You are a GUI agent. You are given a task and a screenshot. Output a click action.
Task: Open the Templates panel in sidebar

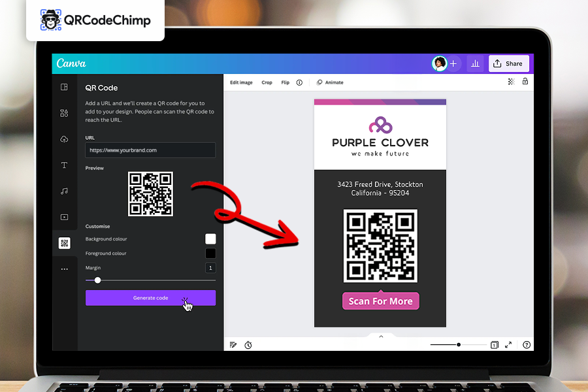point(64,88)
